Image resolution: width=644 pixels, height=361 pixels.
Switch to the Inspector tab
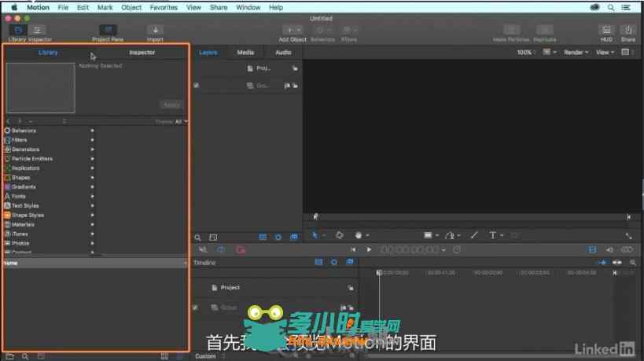(x=142, y=53)
